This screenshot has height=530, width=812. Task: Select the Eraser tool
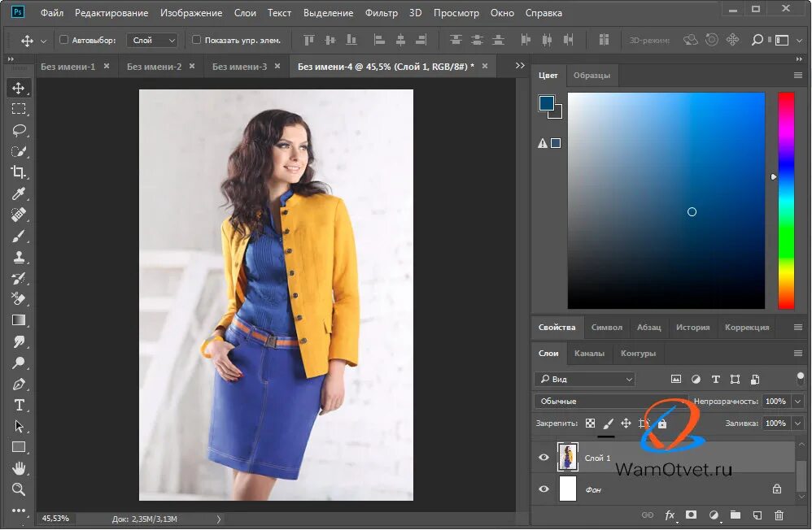pyautogui.click(x=19, y=299)
